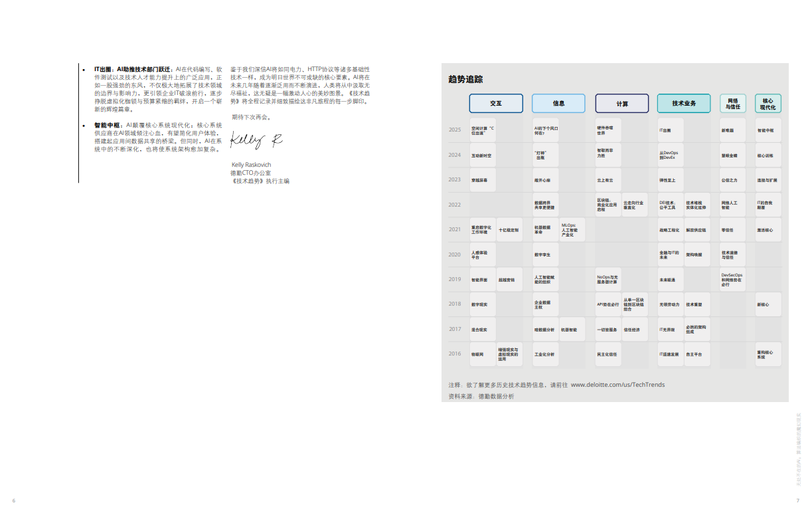The image size is (812, 525).
Task: Click the 2023 云上有云 cell
Action: (x=608, y=180)
